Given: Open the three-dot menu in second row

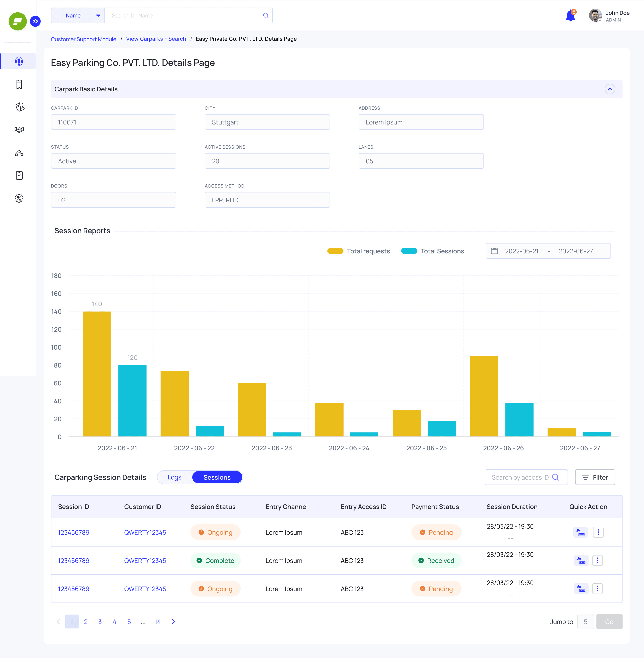Looking at the screenshot, I should 597,560.
